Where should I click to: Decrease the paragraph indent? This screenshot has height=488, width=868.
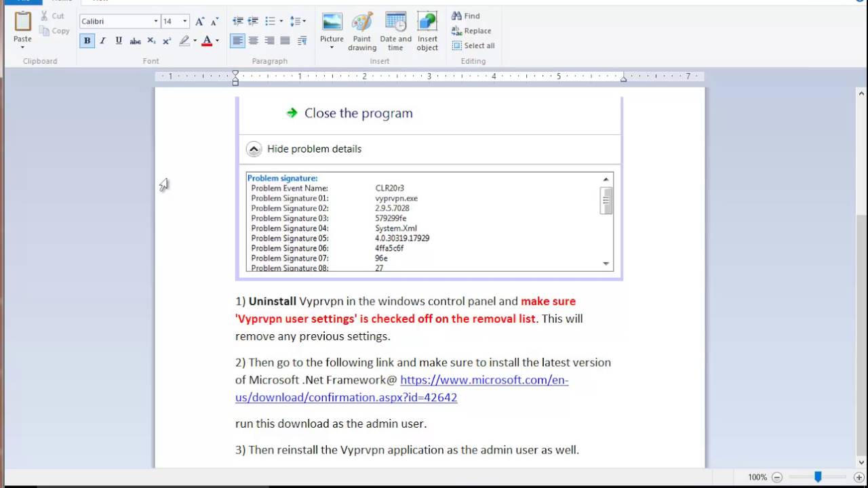237,22
